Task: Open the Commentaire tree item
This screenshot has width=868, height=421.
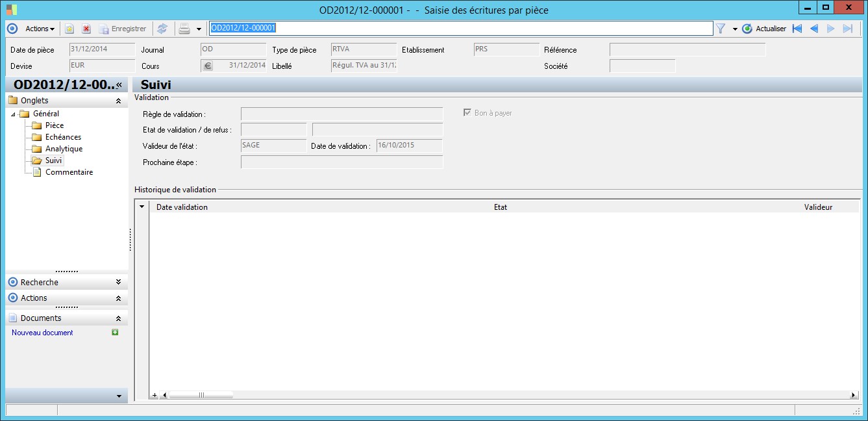Action: (69, 172)
